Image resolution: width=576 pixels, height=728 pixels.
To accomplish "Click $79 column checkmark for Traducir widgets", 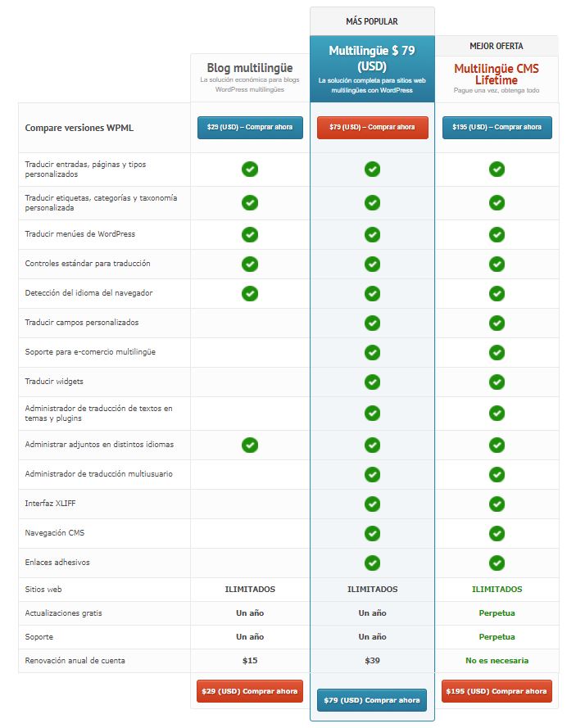I will click(x=372, y=382).
